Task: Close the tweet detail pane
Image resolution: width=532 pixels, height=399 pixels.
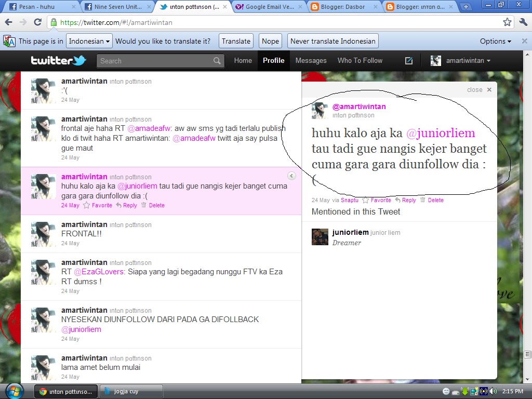Action: pyautogui.click(x=480, y=89)
